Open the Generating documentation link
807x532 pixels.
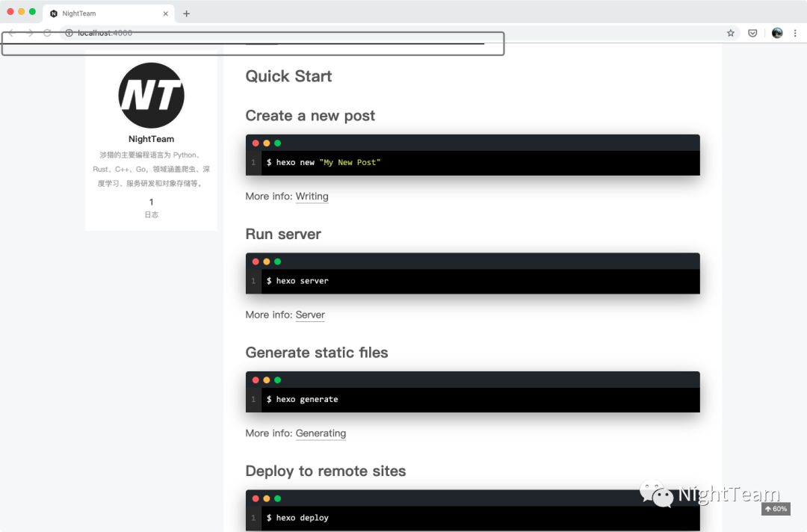click(321, 433)
